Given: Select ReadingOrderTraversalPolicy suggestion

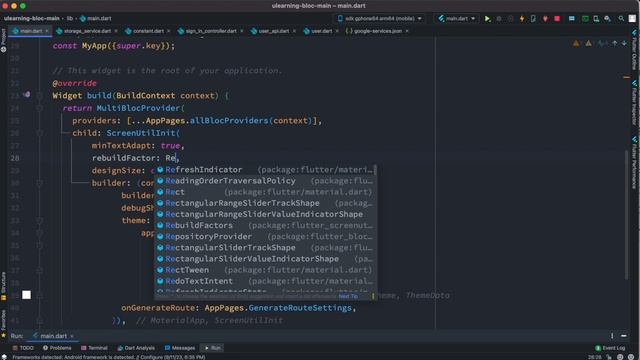Looking at the screenshot, I should tap(265, 181).
